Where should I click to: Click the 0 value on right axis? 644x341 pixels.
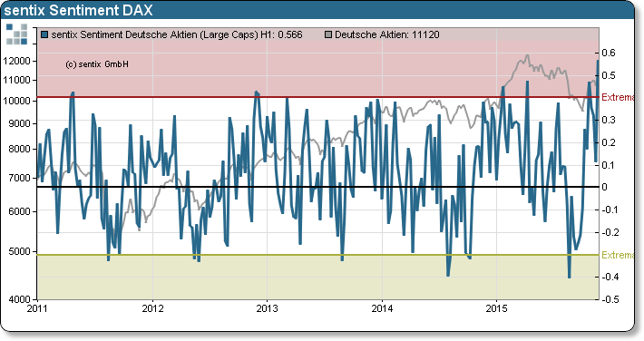(x=604, y=187)
